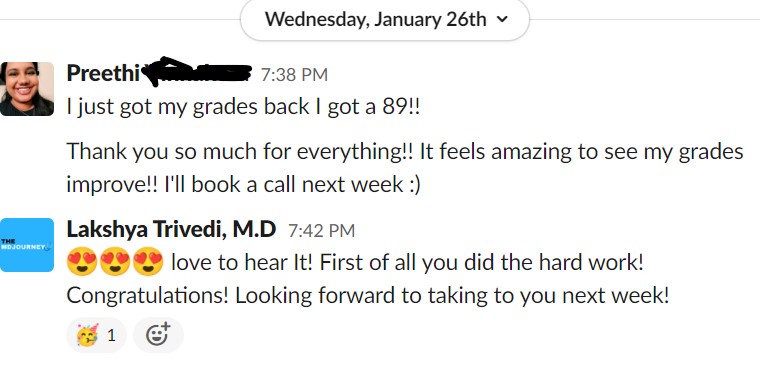Open the 7:42 PM message timestamp
The image size is (760, 372).
tap(321, 230)
